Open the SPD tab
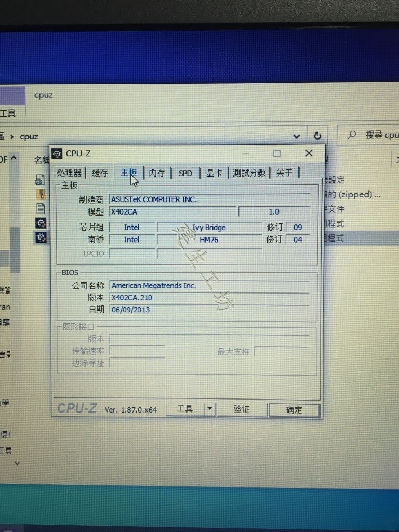The height and width of the screenshot is (532, 399). coord(185,174)
